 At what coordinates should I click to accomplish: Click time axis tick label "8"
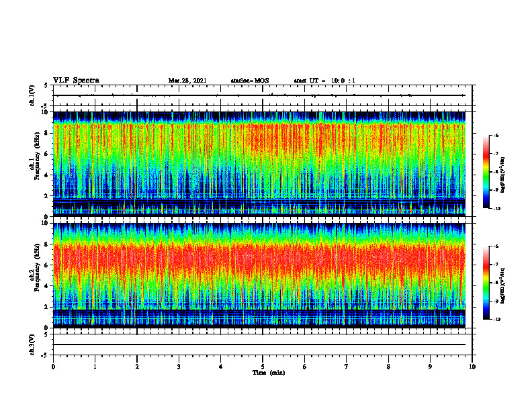tap(388, 367)
